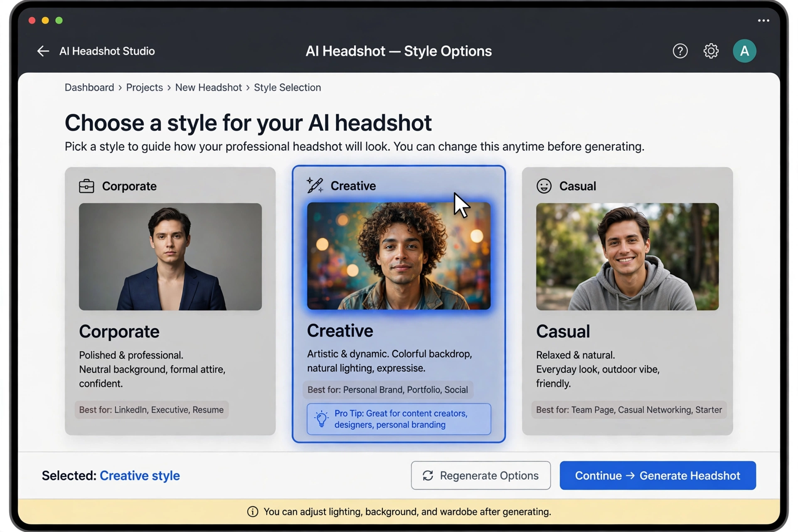Click the 'Creative style' selected label

coord(140,475)
